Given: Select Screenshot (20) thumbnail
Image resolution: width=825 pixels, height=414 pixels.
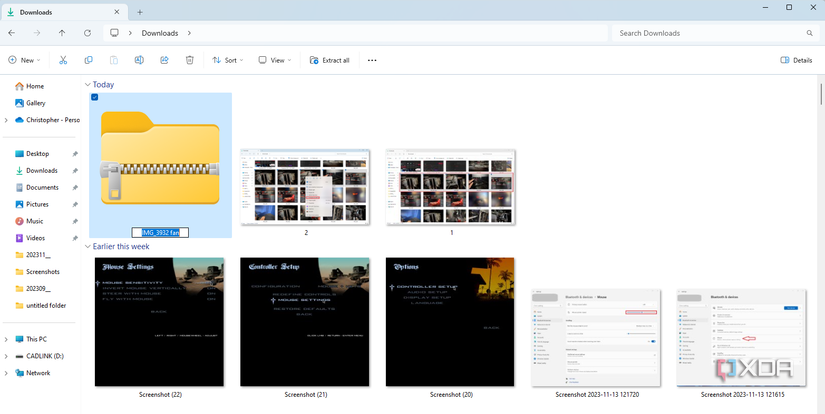Looking at the screenshot, I should click(450, 322).
